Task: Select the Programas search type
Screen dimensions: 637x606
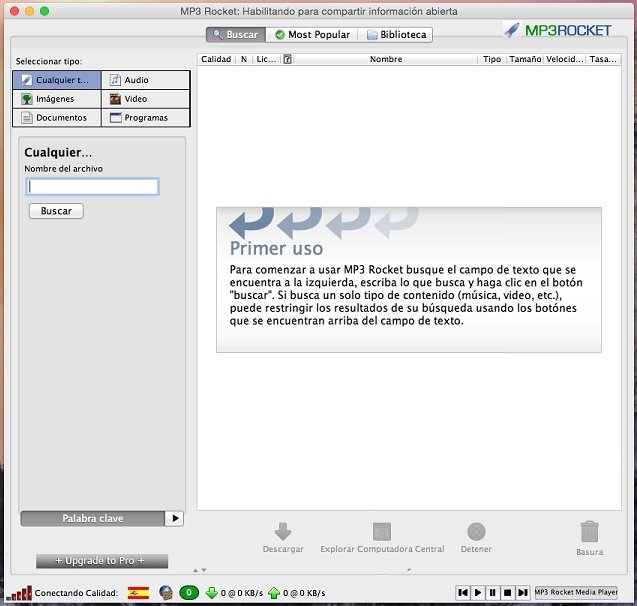Action: point(145,117)
